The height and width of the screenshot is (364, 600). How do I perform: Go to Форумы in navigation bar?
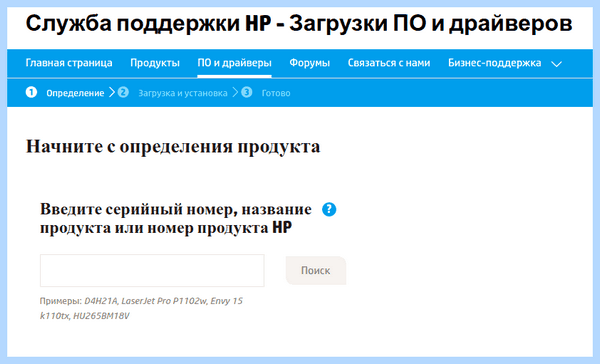(x=310, y=63)
